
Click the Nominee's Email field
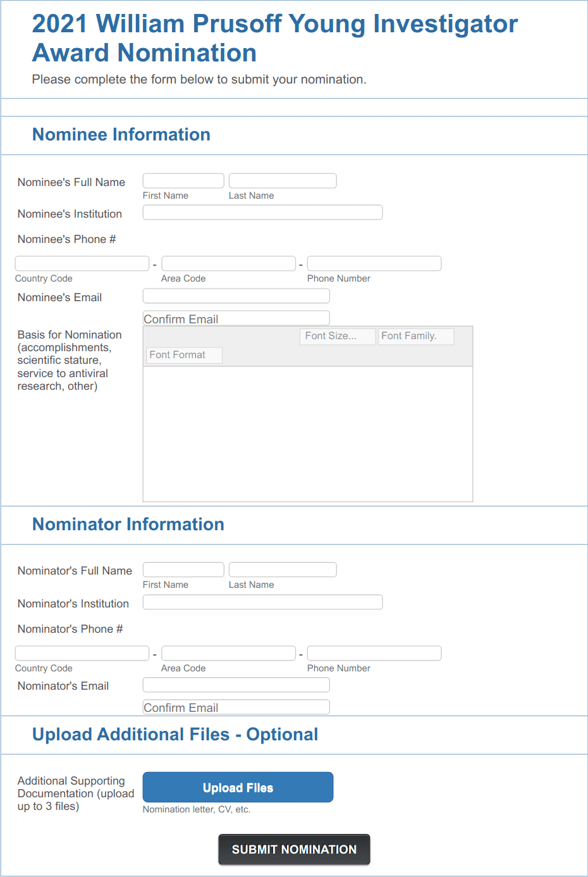(236, 295)
